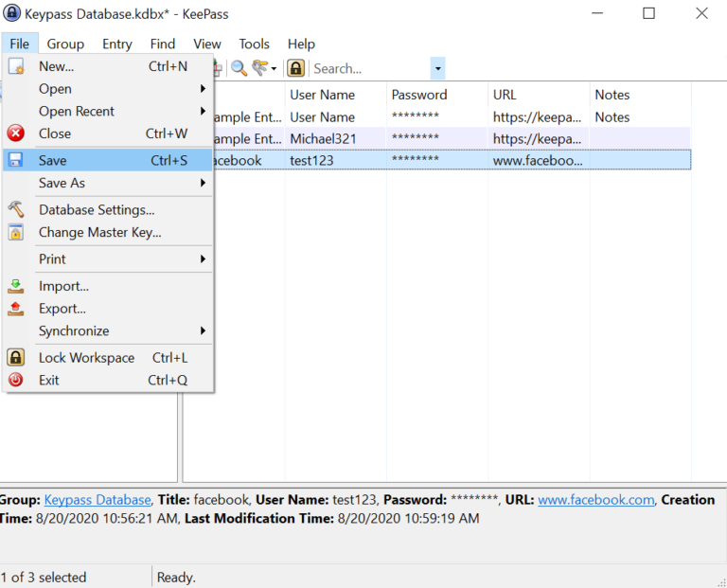Screen dimensions: 727x588
Task: Open the search box dropdown arrow
Action: click(x=437, y=68)
